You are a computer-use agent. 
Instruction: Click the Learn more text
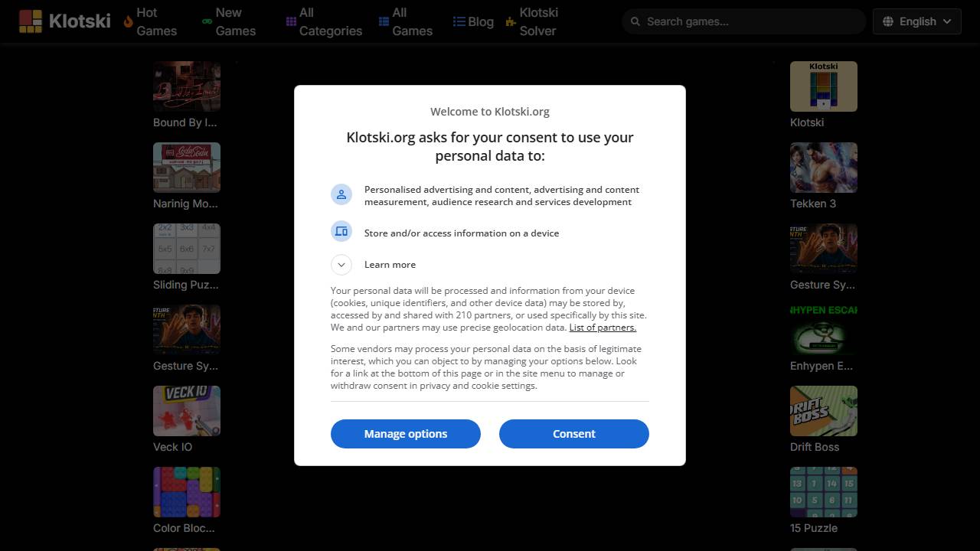point(390,265)
